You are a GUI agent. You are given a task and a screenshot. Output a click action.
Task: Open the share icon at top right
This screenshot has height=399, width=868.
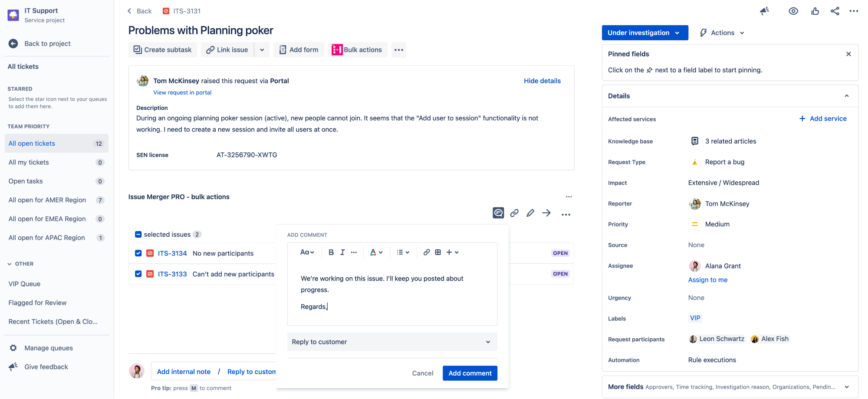click(x=835, y=11)
